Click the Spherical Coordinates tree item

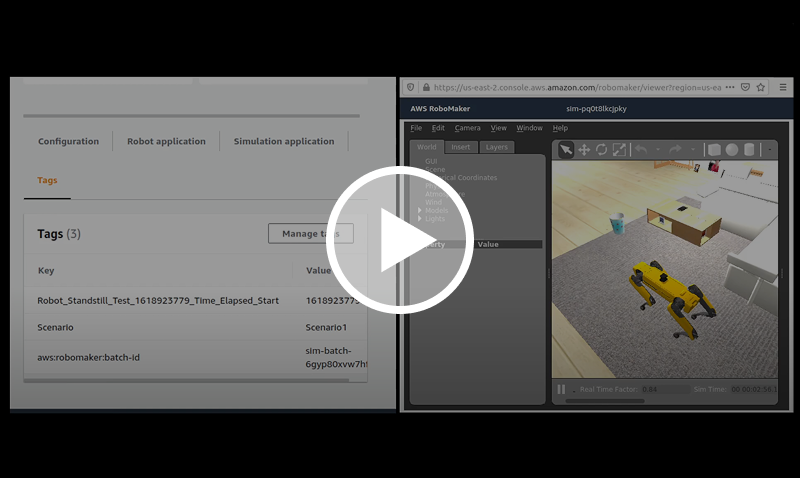click(461, 178)
